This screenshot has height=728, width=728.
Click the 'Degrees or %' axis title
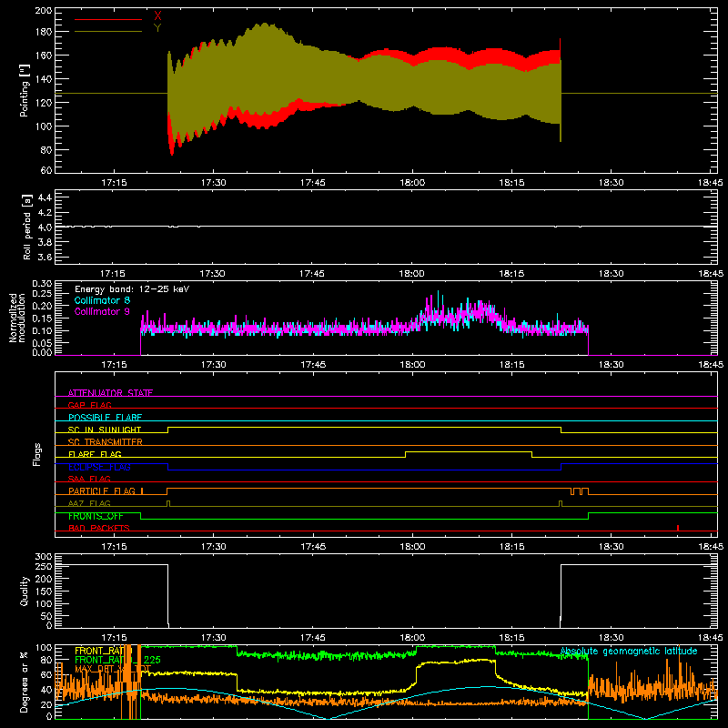point(25,682)
